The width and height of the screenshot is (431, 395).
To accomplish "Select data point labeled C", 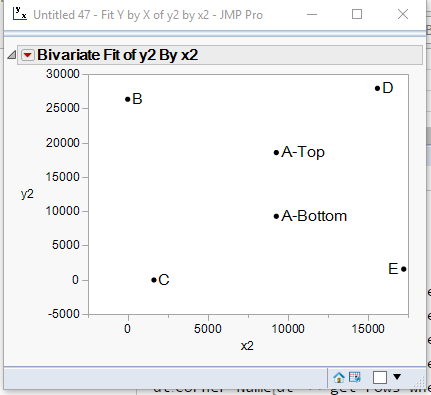I will 154,280.
